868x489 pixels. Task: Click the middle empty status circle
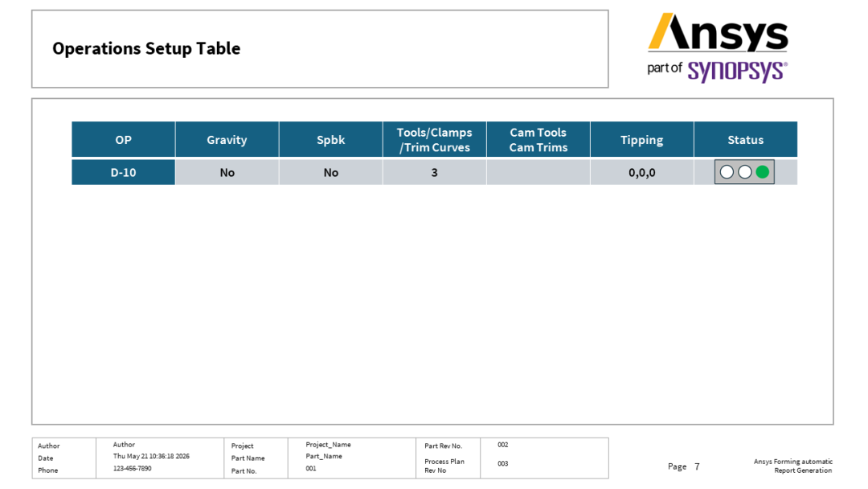pyautogui.click(x=744, y=172)
